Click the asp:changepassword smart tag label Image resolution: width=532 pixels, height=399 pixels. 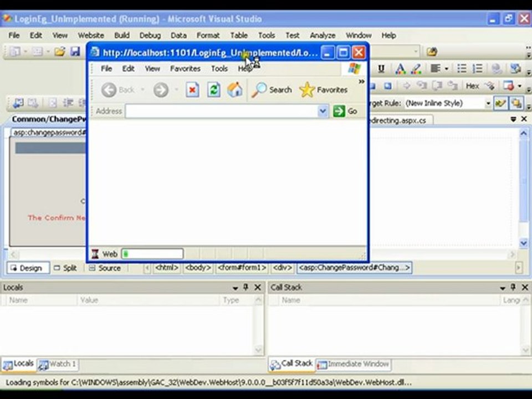tap(49, 132)
